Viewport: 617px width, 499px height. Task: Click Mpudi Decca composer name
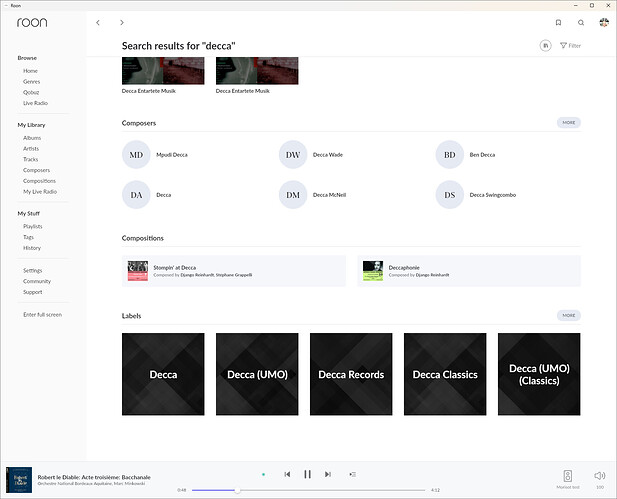[x=172, y=155]
